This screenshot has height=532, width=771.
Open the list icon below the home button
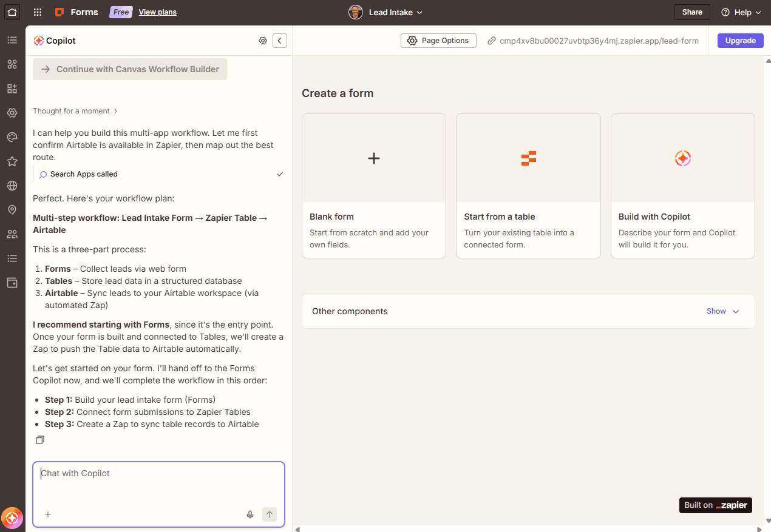click(x=12, y=40)
